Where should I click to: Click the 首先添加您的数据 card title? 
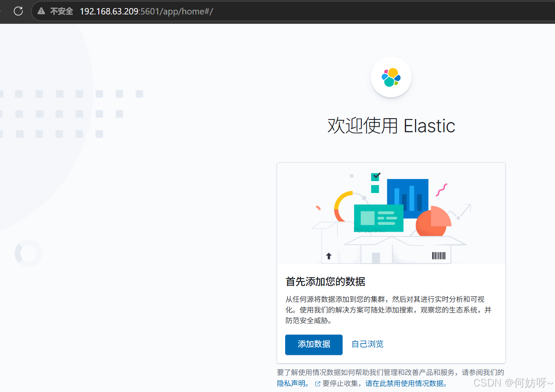coord(325,281)
